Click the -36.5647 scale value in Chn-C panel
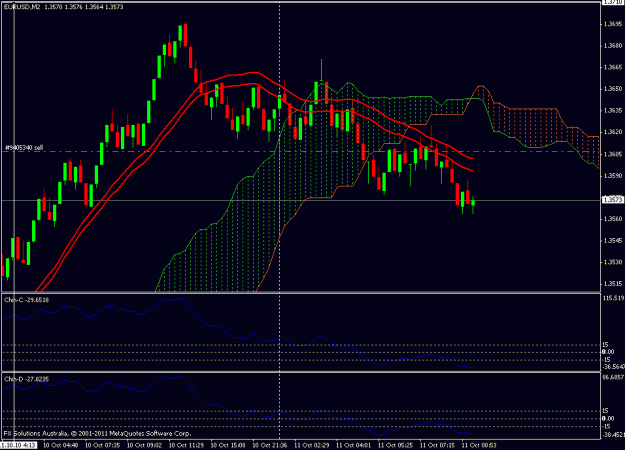Image resolution: width=625 pixels, height=450 pixels. [x=614, y=367]
